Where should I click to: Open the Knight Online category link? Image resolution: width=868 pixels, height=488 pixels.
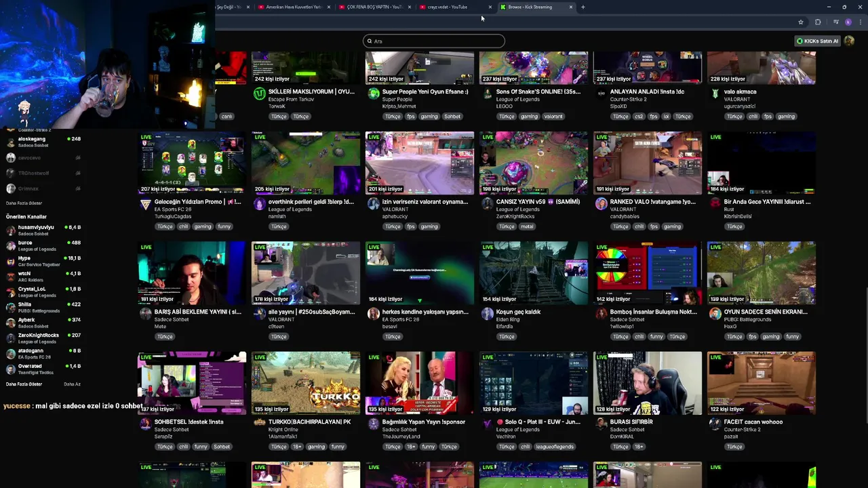[281, 429]
